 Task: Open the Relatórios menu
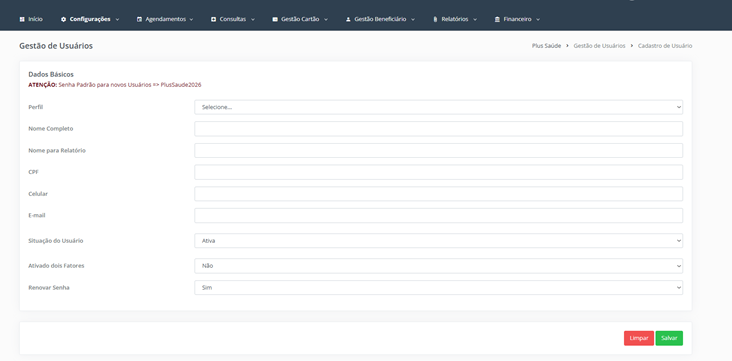click(455, 20)
